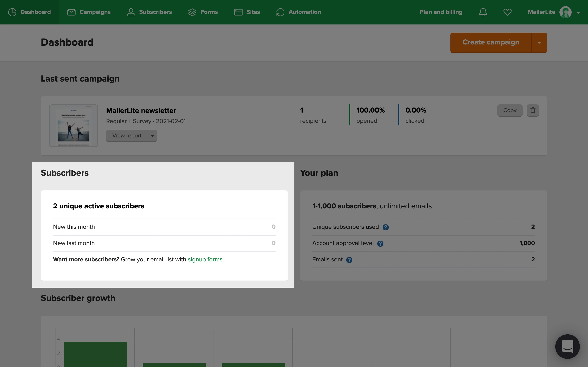Viewport: 588px width, 367px height.
Task: Click the MailerLite profile avatar
Action: point(565,12)
